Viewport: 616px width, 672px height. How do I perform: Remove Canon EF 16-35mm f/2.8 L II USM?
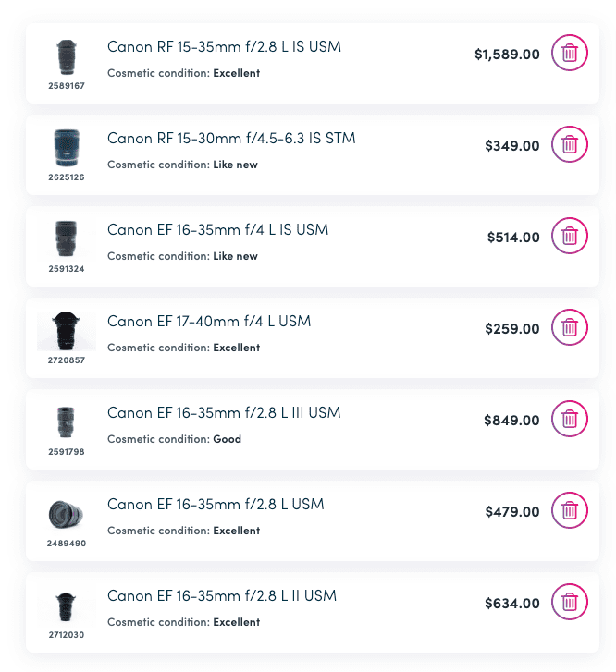point(570,603)
